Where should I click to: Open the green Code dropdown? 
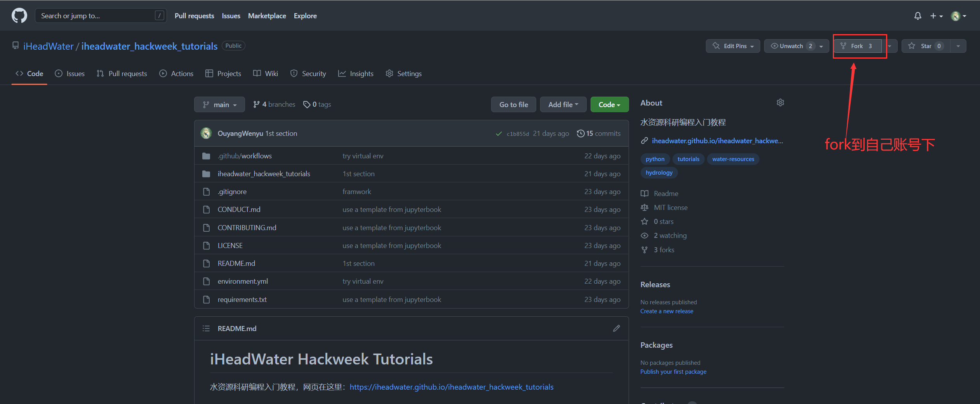click(x=609, y=104)
